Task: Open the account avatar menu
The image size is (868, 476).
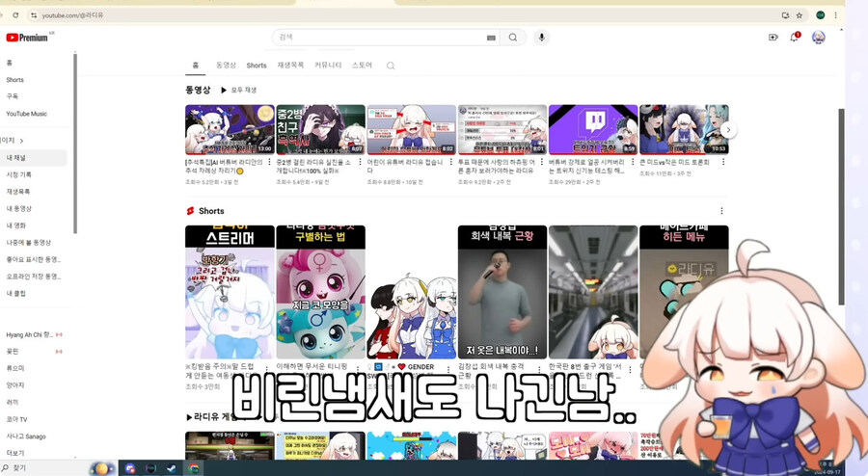Action: tap(818, 38)
